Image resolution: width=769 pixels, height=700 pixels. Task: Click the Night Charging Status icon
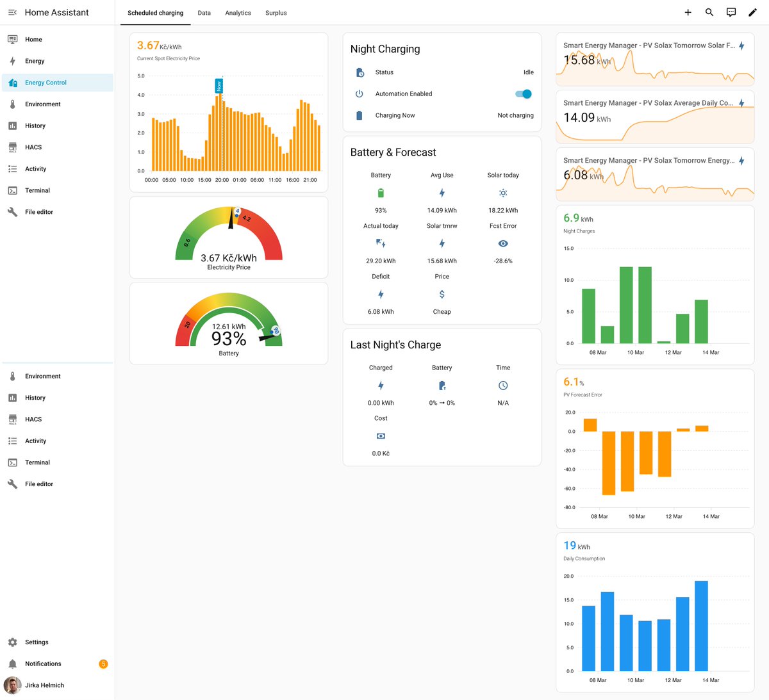tap(360, 72)
